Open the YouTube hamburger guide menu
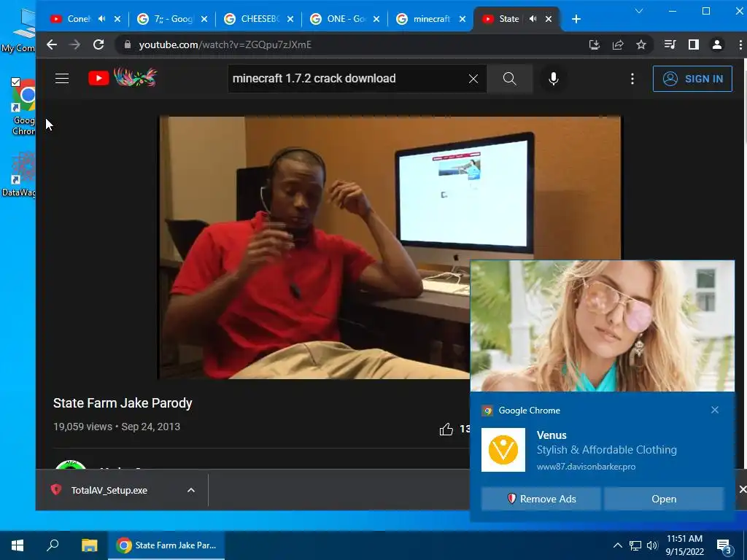This screenshot has height=560, width=747. click(x=62, y=79)
